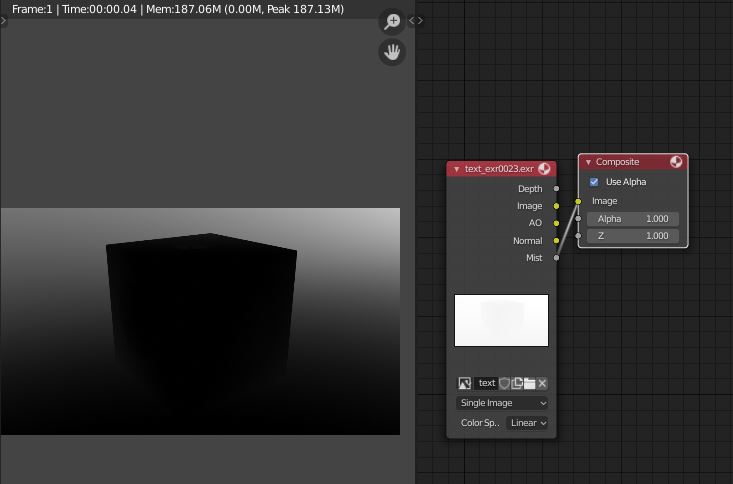Image resolution: width=733 pixels, height=484 pixels.
Task: Click the Composite Image input socket
Action: coord(578,201)
